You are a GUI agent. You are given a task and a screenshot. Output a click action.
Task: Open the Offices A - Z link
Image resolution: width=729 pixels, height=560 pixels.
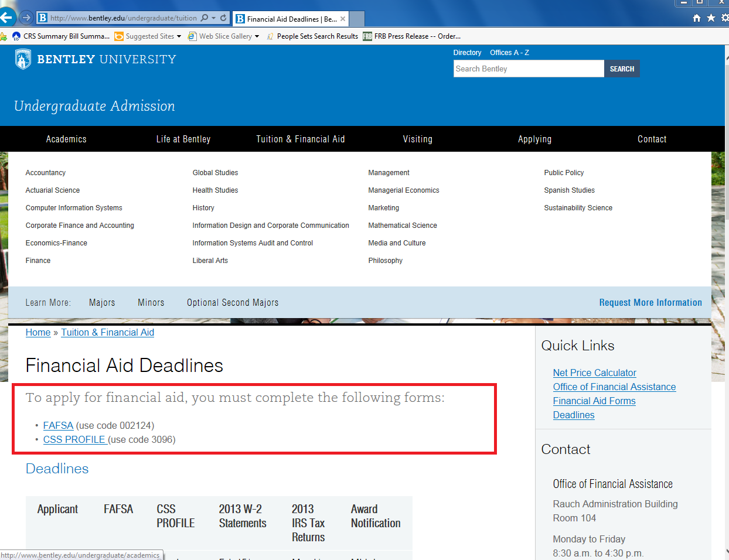(x=509, y=53)
